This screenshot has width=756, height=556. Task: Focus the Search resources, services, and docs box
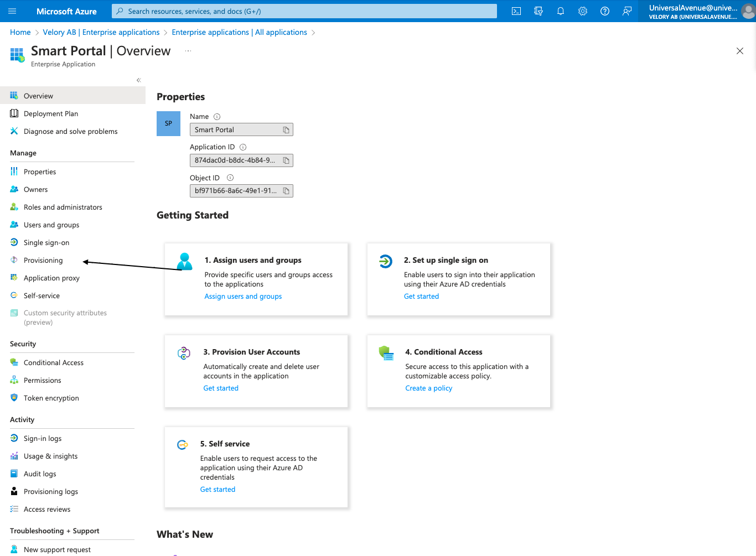coord(304,11)
